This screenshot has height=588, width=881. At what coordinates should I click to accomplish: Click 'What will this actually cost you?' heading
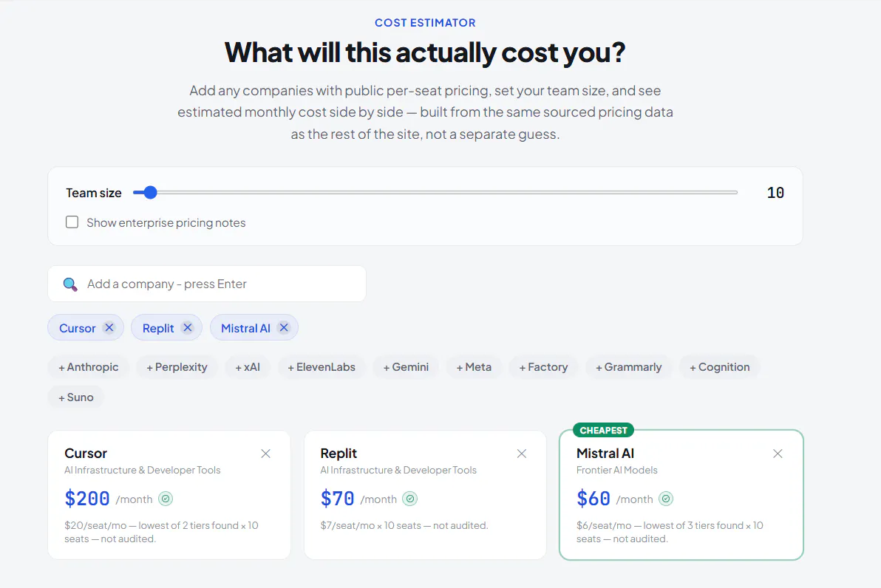click(425, 52)
